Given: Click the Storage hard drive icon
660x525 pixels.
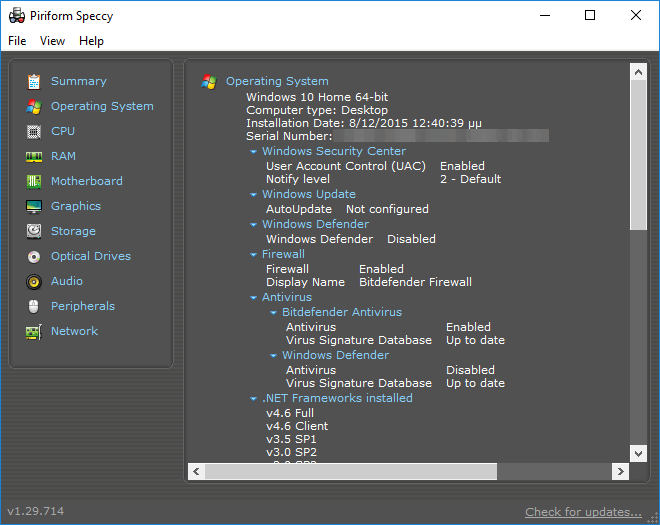Looking at the screenshot, I should (34, 232).
